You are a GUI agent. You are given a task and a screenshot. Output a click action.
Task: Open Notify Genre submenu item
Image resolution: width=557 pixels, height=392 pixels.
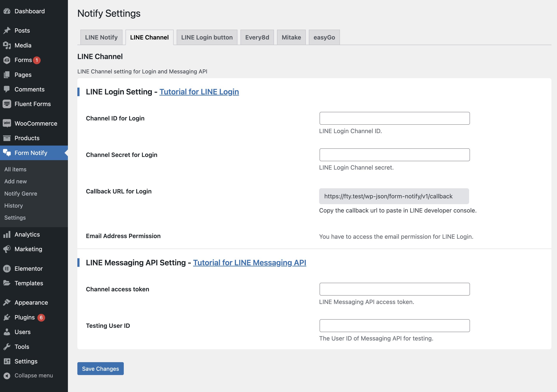click(x=21, y=193)
